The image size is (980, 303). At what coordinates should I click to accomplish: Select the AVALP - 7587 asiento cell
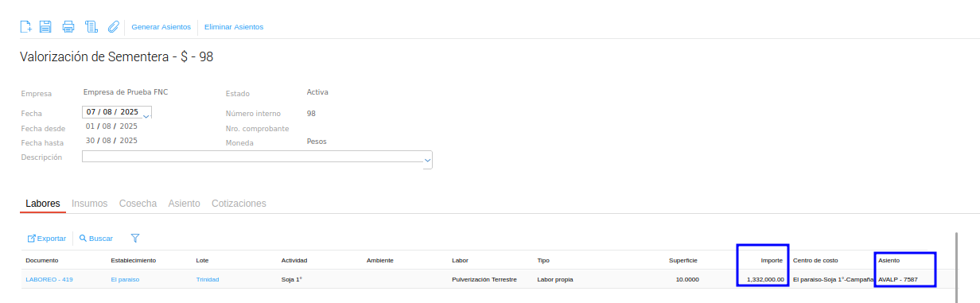click(898, 280)
